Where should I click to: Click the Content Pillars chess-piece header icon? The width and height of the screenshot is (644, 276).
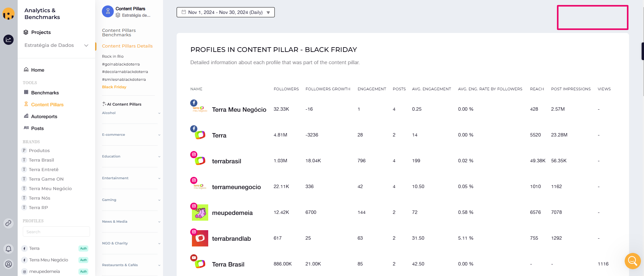pyautogui.click(x=108, y=11)
